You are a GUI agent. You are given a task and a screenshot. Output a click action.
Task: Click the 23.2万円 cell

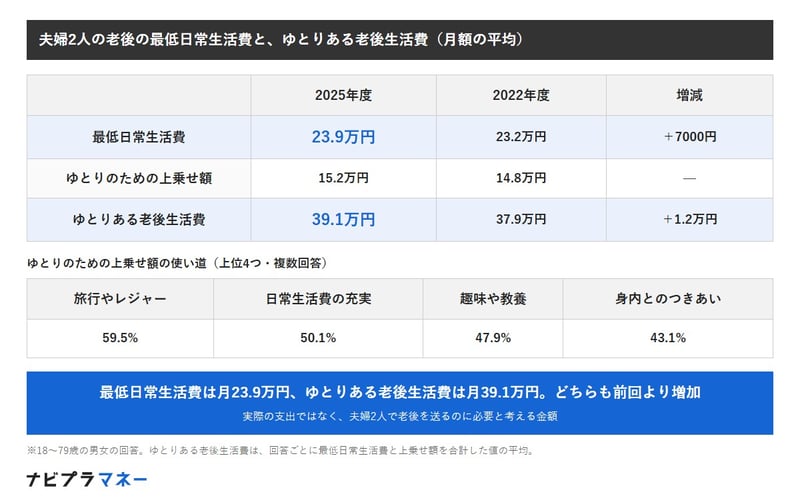tap(521, 137)
